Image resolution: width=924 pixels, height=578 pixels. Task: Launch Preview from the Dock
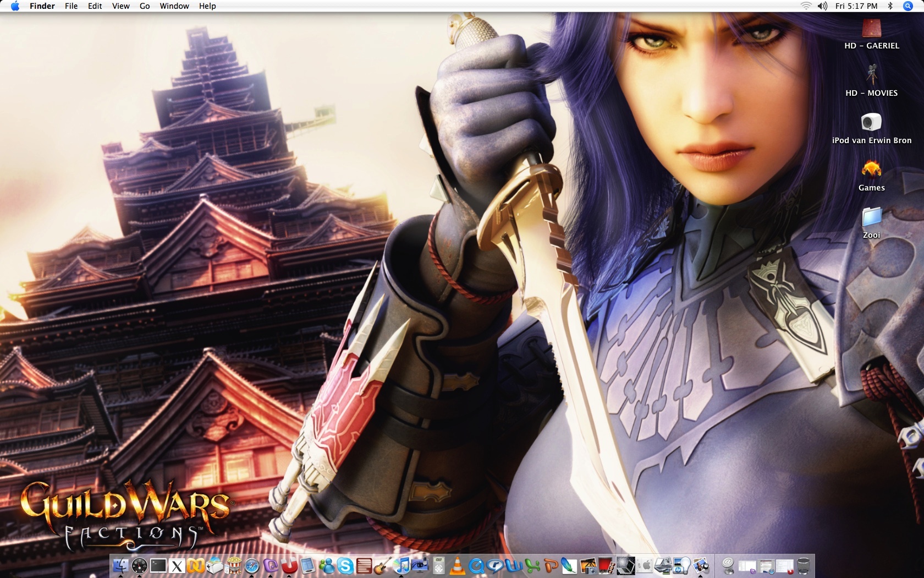(701, 565)
